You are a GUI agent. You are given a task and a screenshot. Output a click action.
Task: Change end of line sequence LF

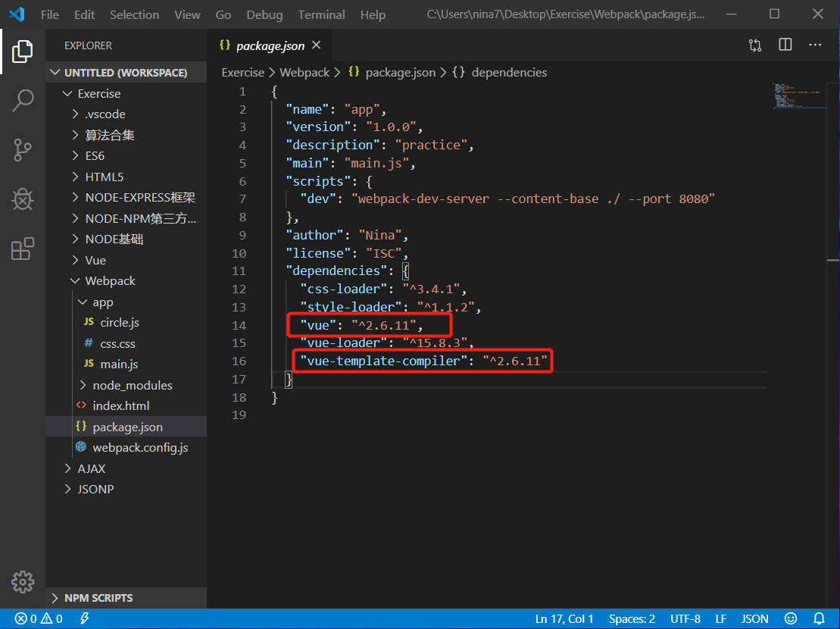[x=720, y=619]
